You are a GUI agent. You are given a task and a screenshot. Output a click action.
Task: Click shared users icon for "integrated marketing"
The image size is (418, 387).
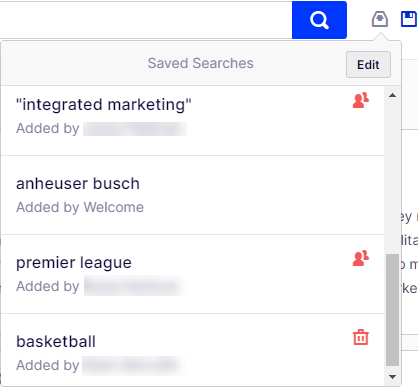(x=361, y=100)
